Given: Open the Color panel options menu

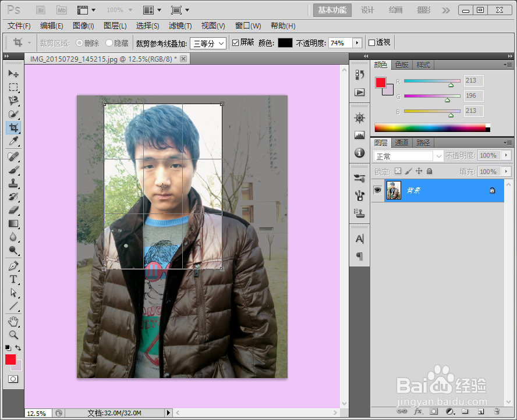Looking at the screenshot, I should click(x=508, y=65).
